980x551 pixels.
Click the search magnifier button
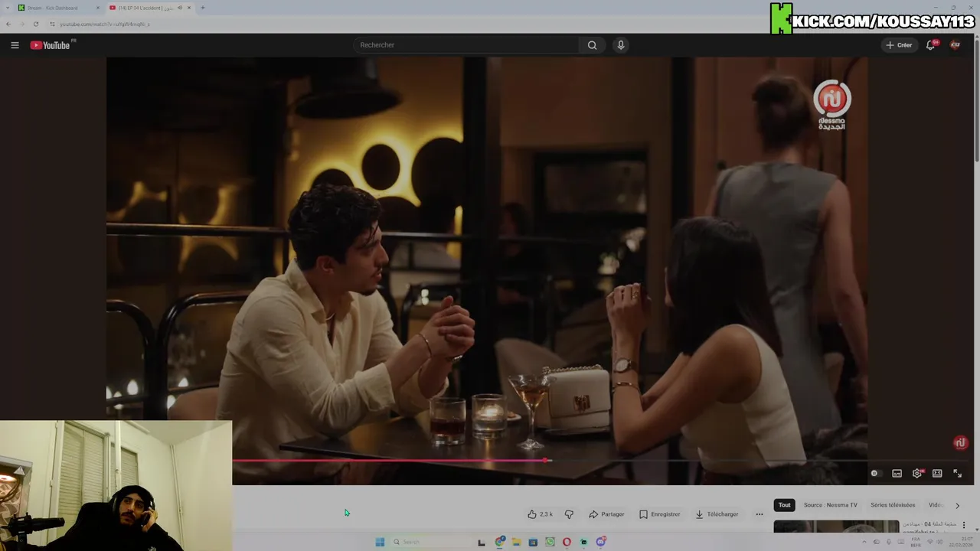(x=592, y=45)
